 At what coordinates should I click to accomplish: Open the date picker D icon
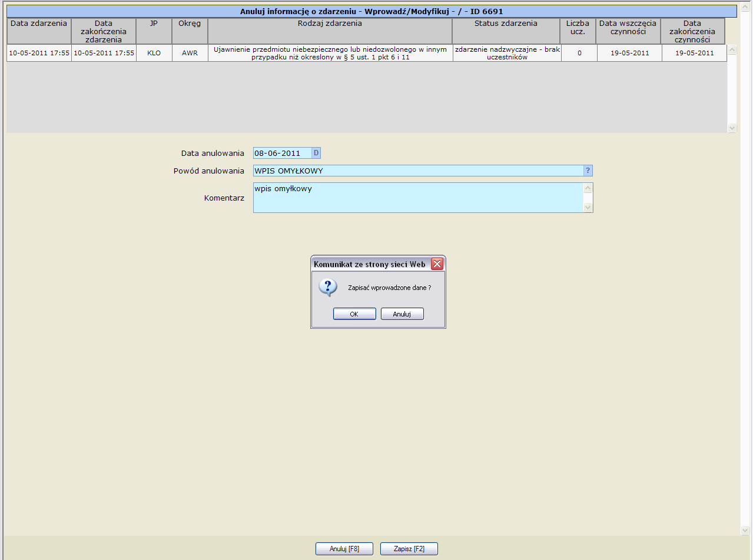(x=316, y=153)
